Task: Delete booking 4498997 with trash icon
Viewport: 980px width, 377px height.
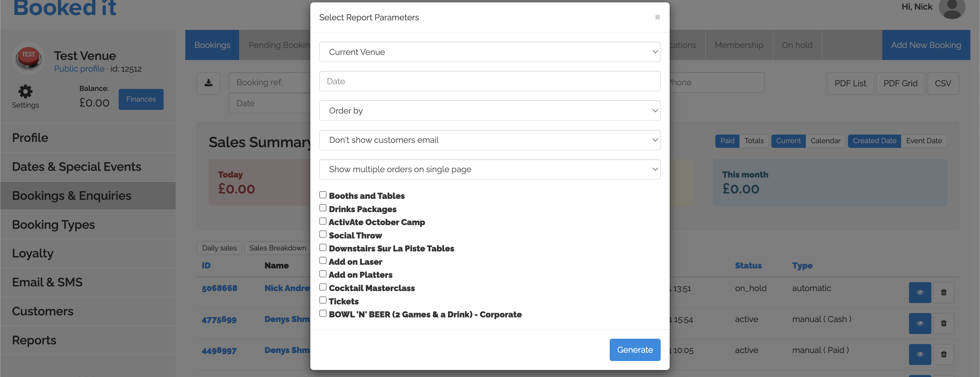Action: click(x=943, y=354)
